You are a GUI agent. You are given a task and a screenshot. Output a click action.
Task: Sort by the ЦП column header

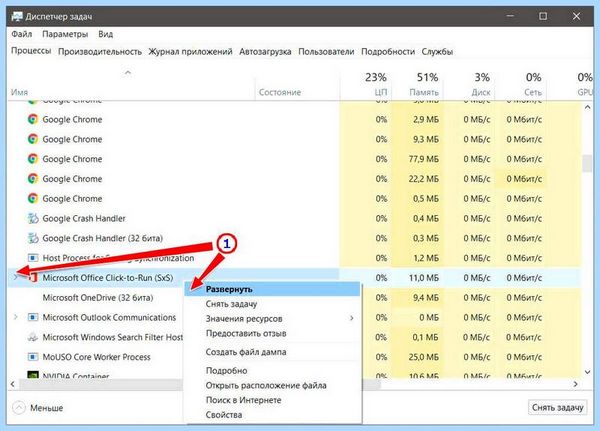381,92
